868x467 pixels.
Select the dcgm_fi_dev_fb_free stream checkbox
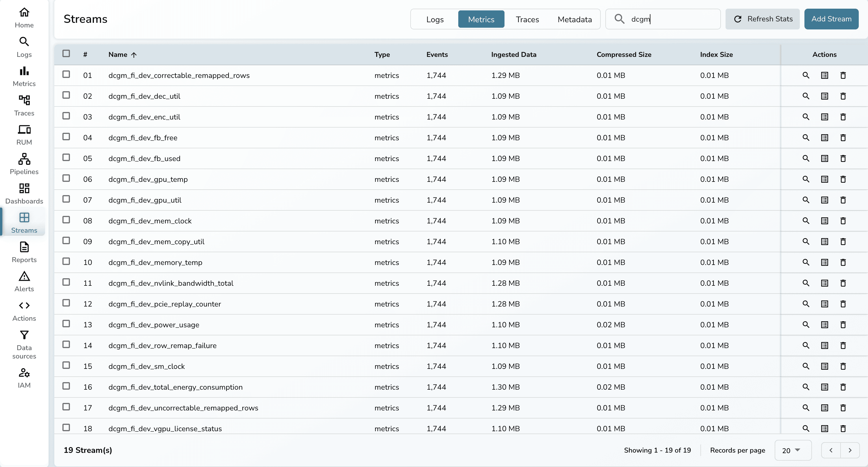point(66,137)
